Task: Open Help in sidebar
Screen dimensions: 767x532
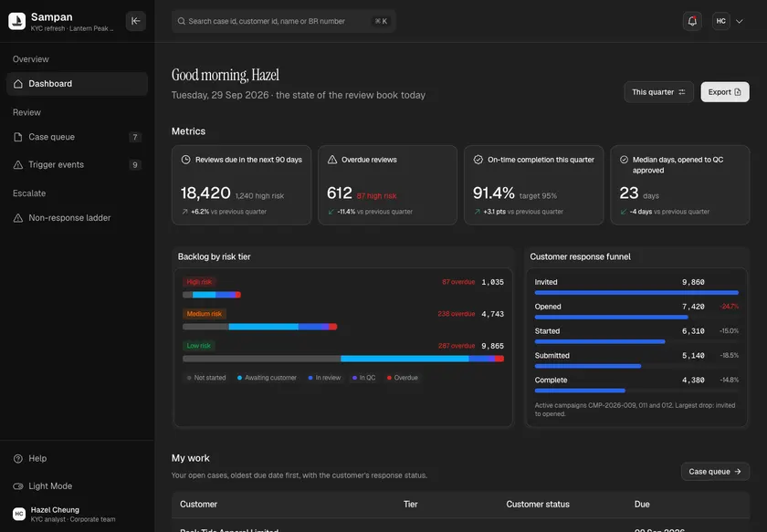Action: [77, 458]
